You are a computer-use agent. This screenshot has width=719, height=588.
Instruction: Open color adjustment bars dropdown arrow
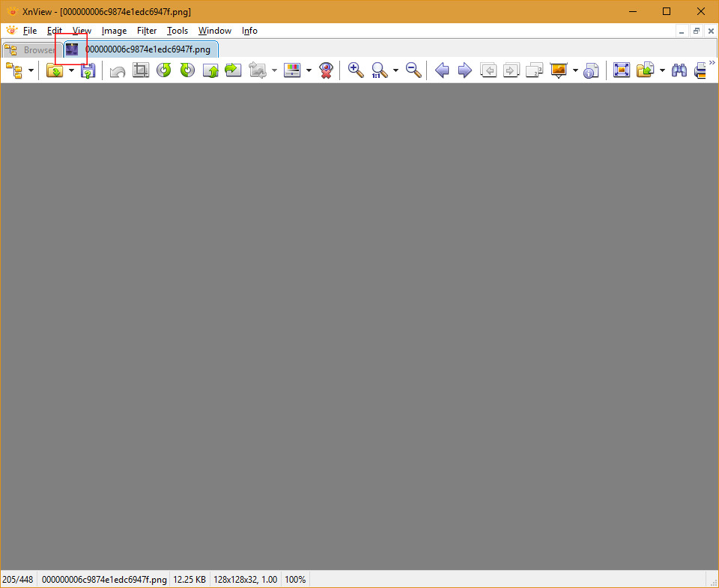309,70
